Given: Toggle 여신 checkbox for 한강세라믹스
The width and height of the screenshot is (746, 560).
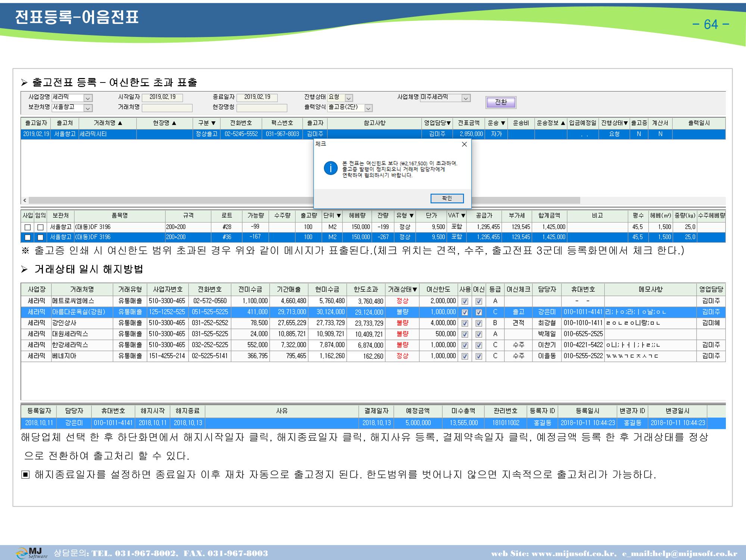Looking at the screenshot, I should 479,345.
